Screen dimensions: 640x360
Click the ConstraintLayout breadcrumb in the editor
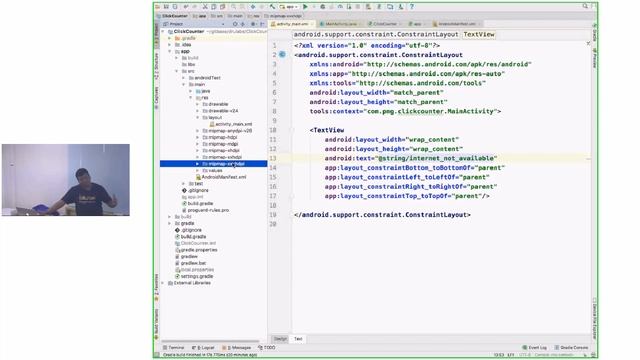click(x=376, y=34)
